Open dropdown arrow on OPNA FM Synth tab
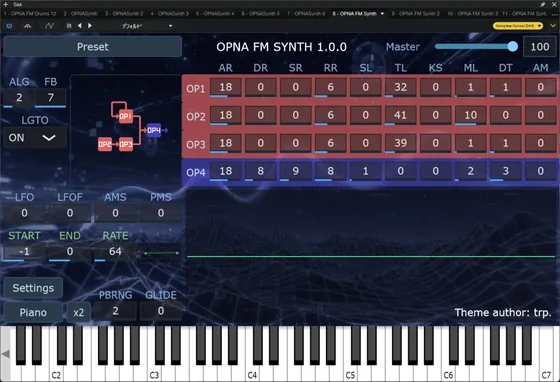This screenshot has height=382, width=560. pyautogui.click(x=382, y=14)
